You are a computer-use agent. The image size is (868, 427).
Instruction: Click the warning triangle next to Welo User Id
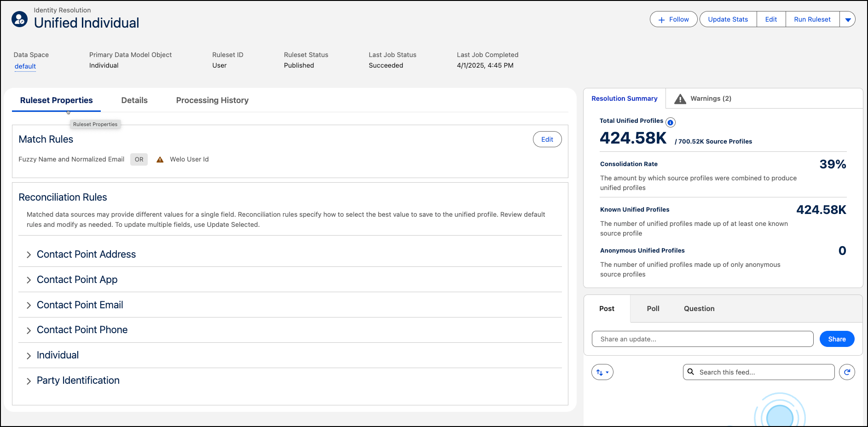(160, 160)
